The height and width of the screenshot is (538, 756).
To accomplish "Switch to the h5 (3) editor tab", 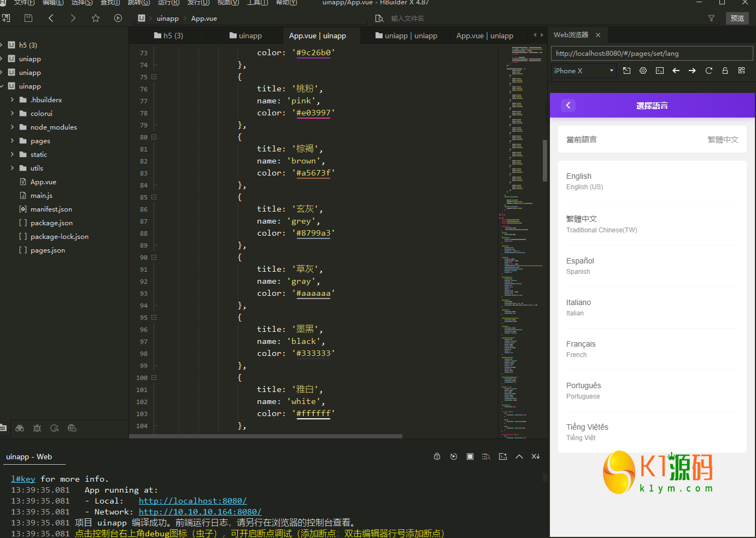I will 168,36.
